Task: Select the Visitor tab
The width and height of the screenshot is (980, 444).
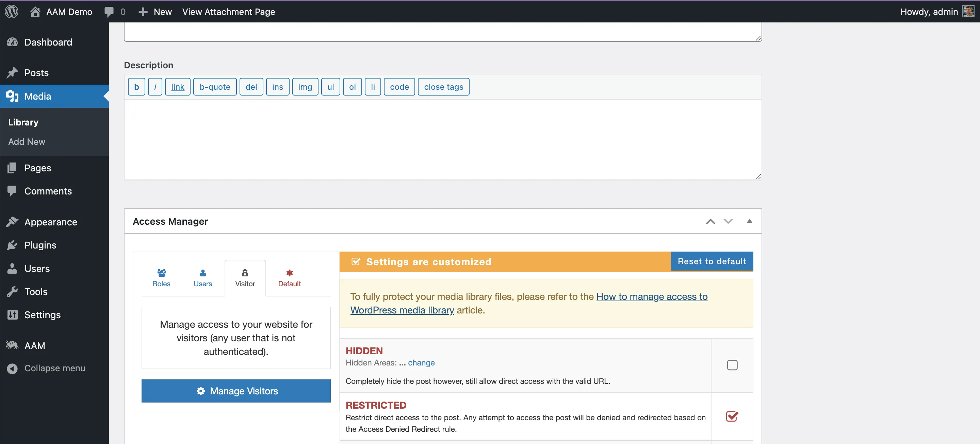Action: point(245,278)
